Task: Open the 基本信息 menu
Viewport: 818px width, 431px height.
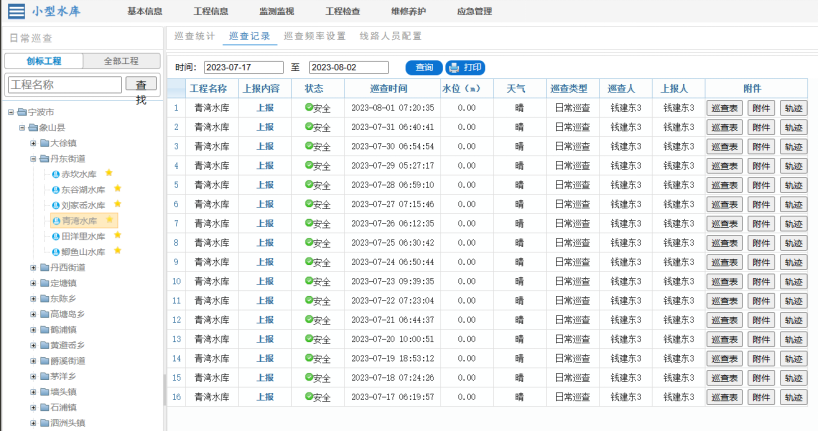Action: point(145,11)
